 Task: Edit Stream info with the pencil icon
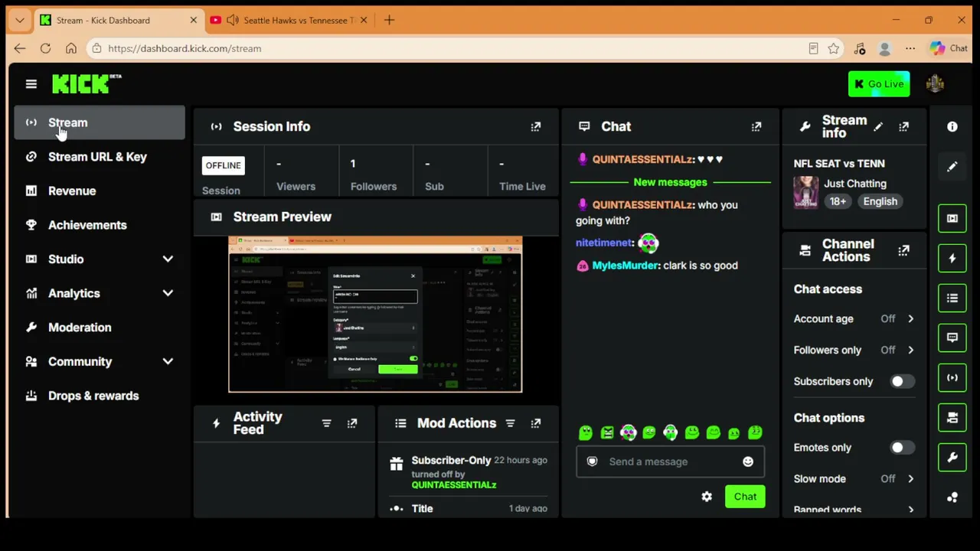(878, 126)
